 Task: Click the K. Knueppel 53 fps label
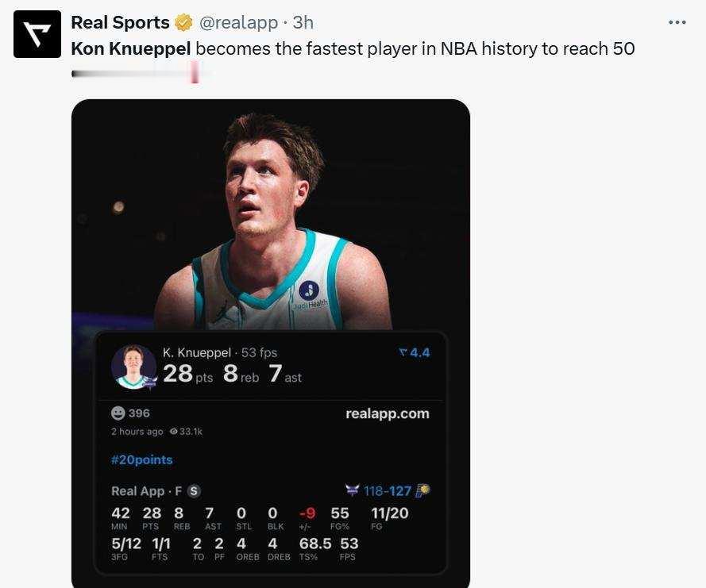pyautogui.click(x=220, y=352)
